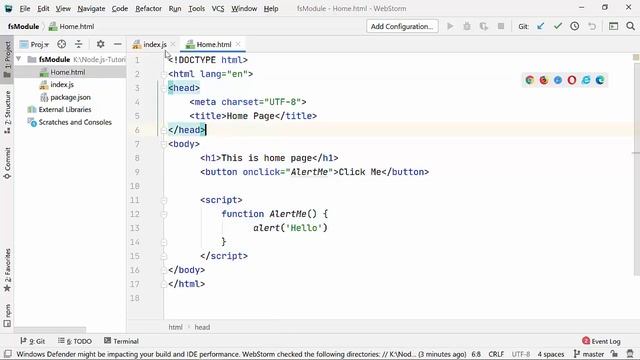Open Internet Explorer preview icon

click(586, 80)
